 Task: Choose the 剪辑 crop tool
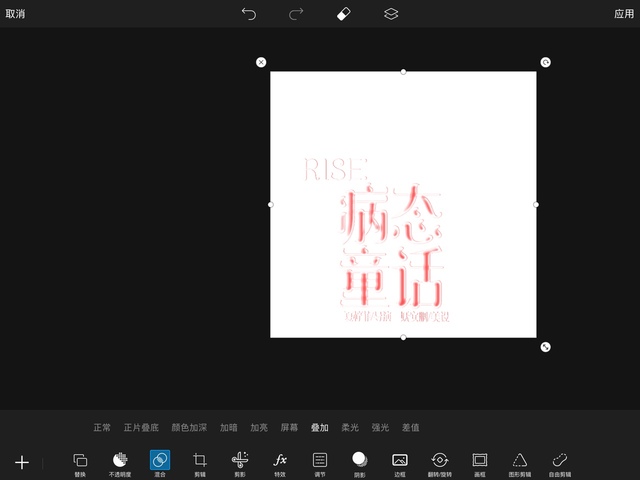(x=200, y=460)
